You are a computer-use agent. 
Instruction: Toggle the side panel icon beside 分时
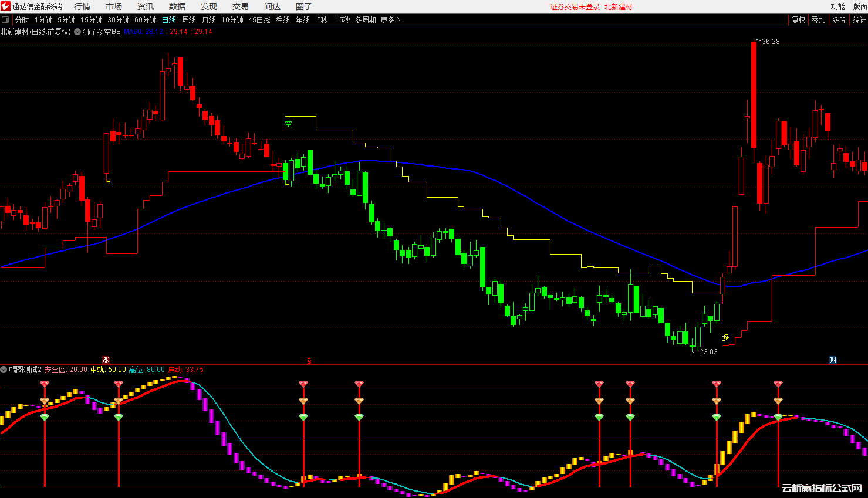[5, 20]
